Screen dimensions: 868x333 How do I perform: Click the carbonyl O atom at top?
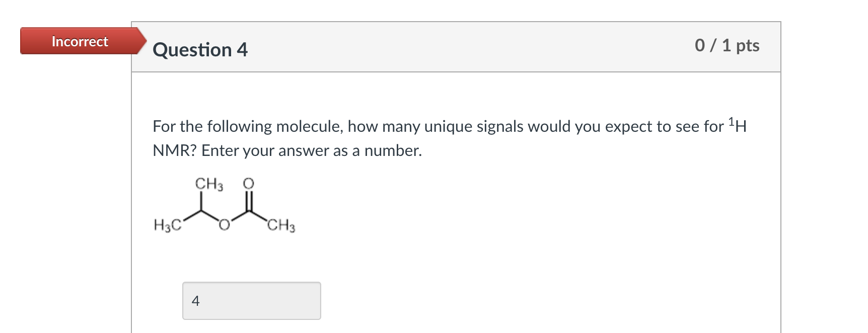tap(249, 184)
